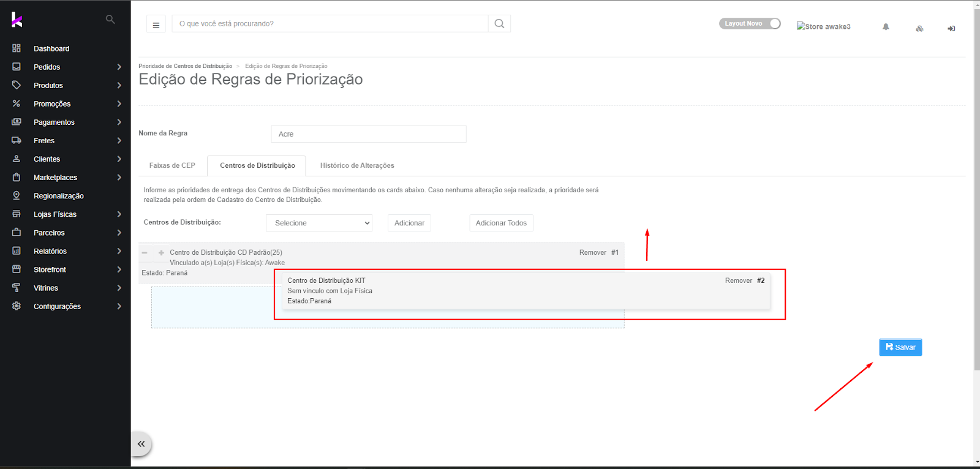Image resolution: width=980 pixels, height=469 pixels.
Task: Expand the Pedidos menu chevron
Action: pyautogui.click(x=119, y=67)
